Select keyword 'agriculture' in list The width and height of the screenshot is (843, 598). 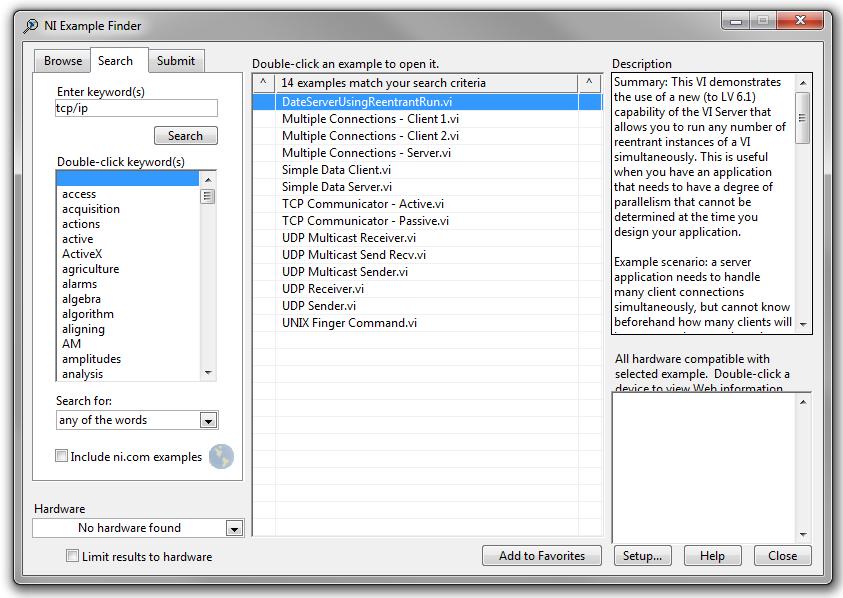[x=128, y=269]
